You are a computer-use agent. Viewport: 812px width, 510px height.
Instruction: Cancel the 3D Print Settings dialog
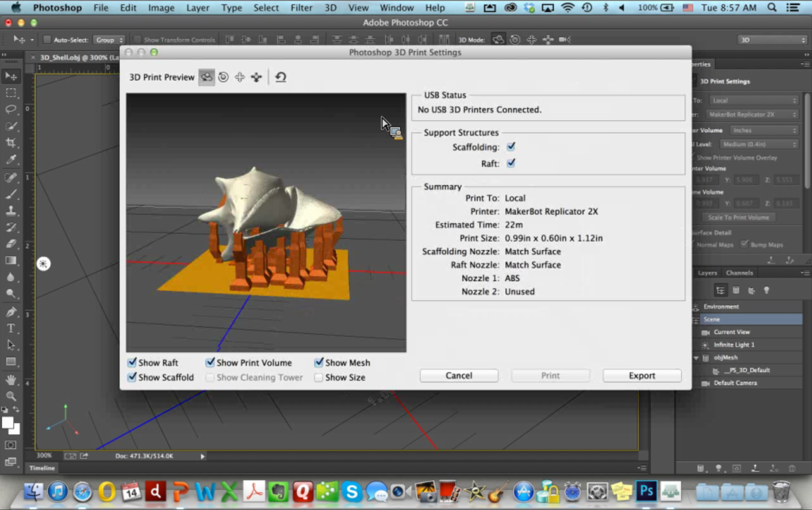point(458,376)
